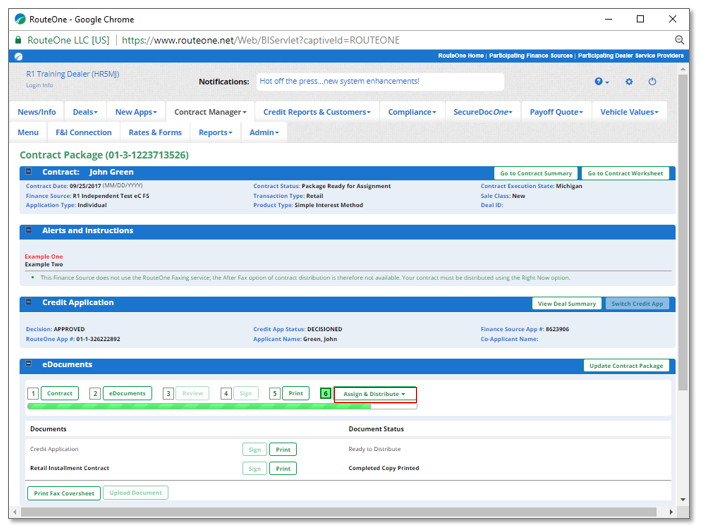
Task: Click the browser zoom magnifier icon
Action: (679, 40)
